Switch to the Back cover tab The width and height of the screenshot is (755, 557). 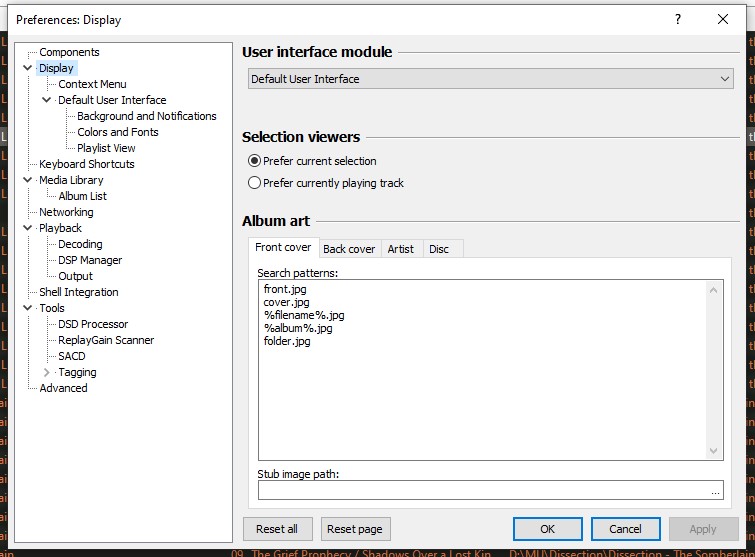click(x=349, y=249)
